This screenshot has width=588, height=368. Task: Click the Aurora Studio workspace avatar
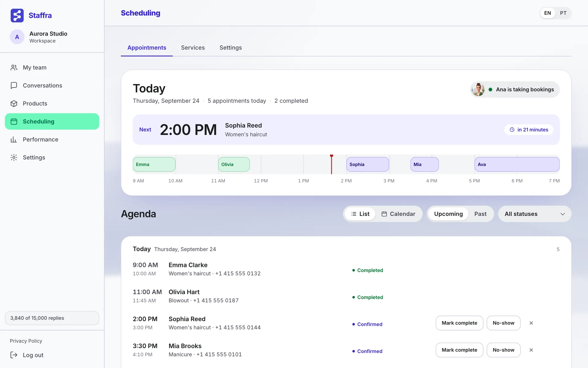[17, 37]
